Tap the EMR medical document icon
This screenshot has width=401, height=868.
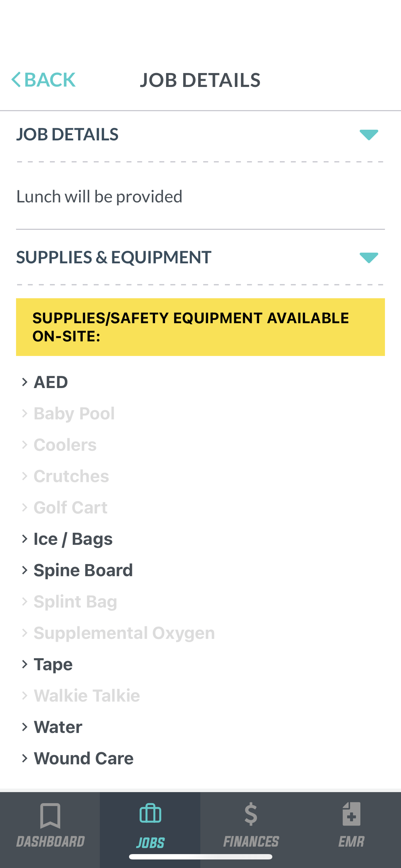click(x=351, y=814)
